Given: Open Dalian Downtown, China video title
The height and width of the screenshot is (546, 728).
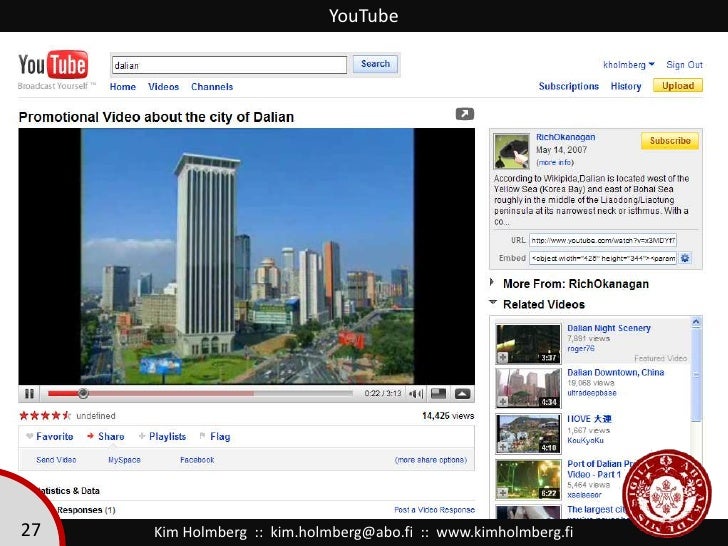Looking at the screenshot, I should 616,372.
